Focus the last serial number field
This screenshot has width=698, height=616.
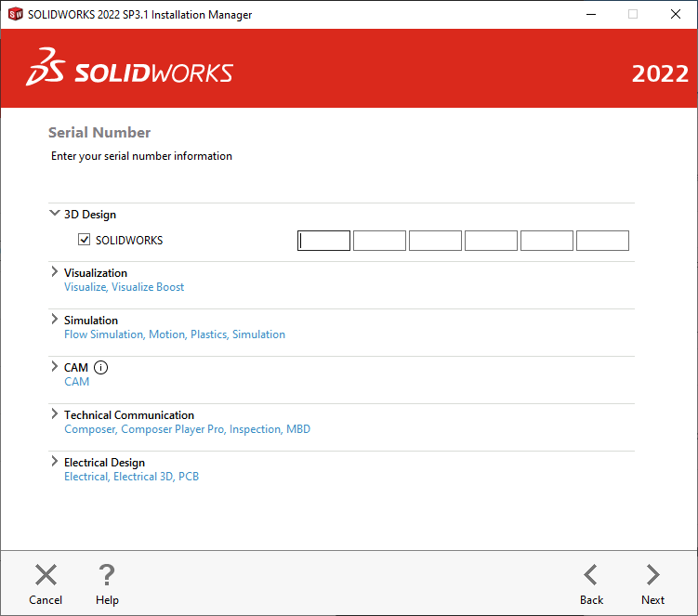(x=602, y=241)
